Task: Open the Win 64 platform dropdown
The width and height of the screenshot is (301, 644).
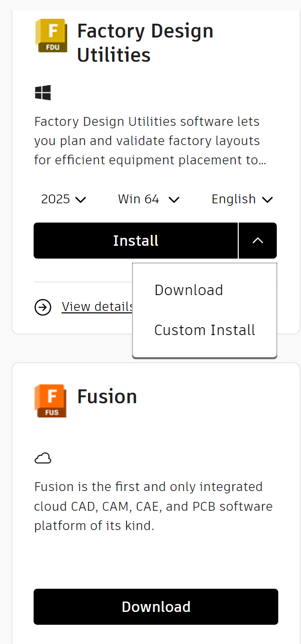Action: [x=148, y=199]
